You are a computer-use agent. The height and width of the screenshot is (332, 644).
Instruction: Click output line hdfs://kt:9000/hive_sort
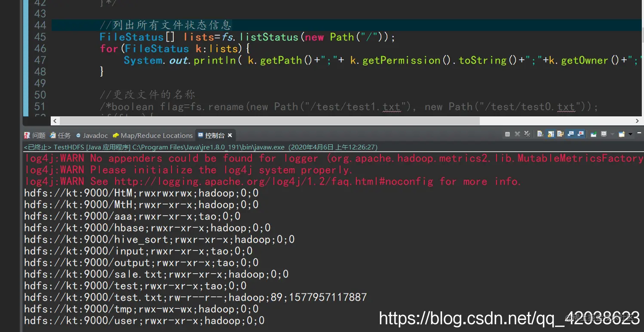click(159, 239)
